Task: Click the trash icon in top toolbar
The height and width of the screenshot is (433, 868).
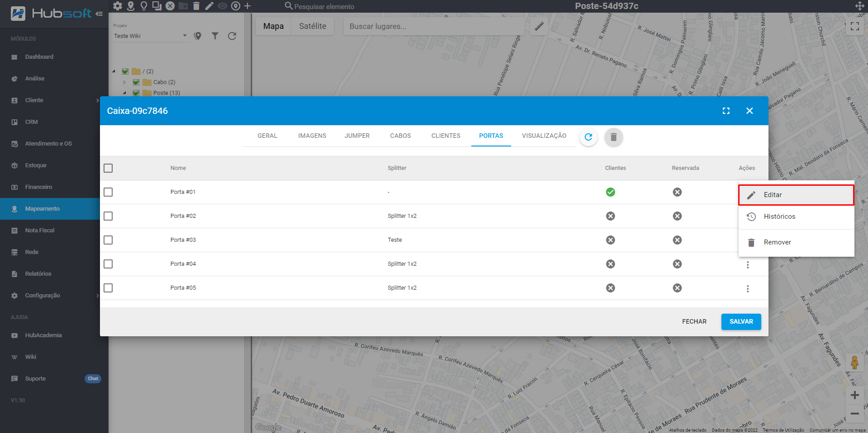Action: [x=196, y=6]
